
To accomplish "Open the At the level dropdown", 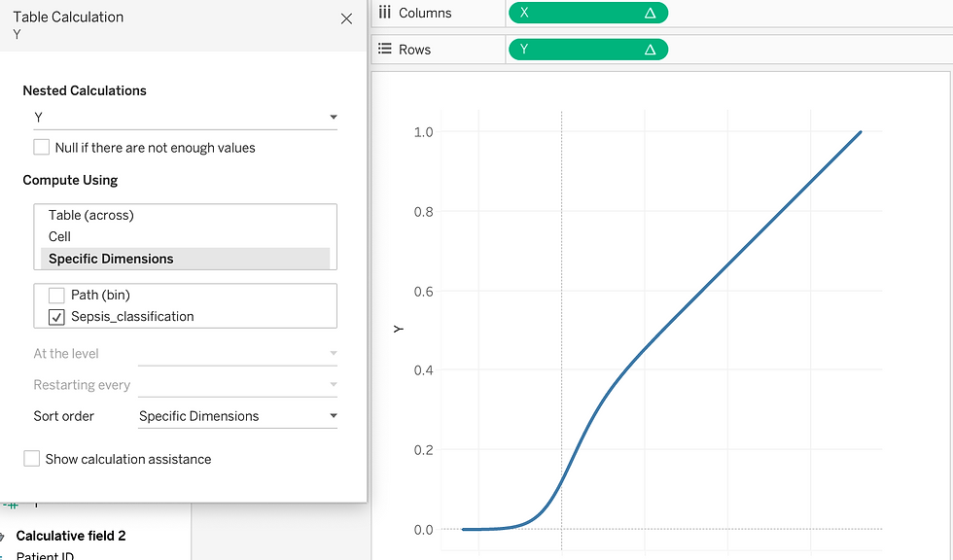I will [237, 354].
